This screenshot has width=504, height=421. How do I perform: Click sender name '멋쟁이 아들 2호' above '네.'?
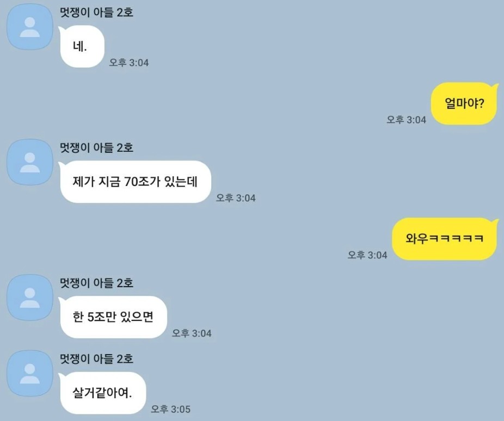click(x=96, y=13)
